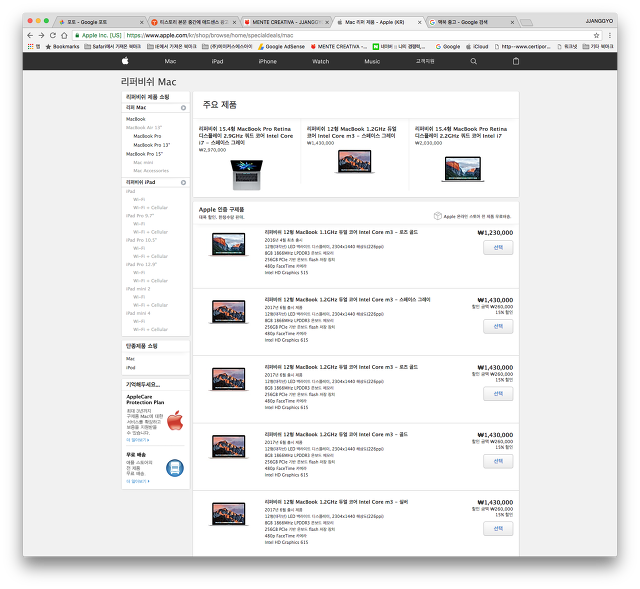This screenshot has width=640, height=589.
Task: Select button for the 1.2GHz 골드 MacBook
Action: 498,461
